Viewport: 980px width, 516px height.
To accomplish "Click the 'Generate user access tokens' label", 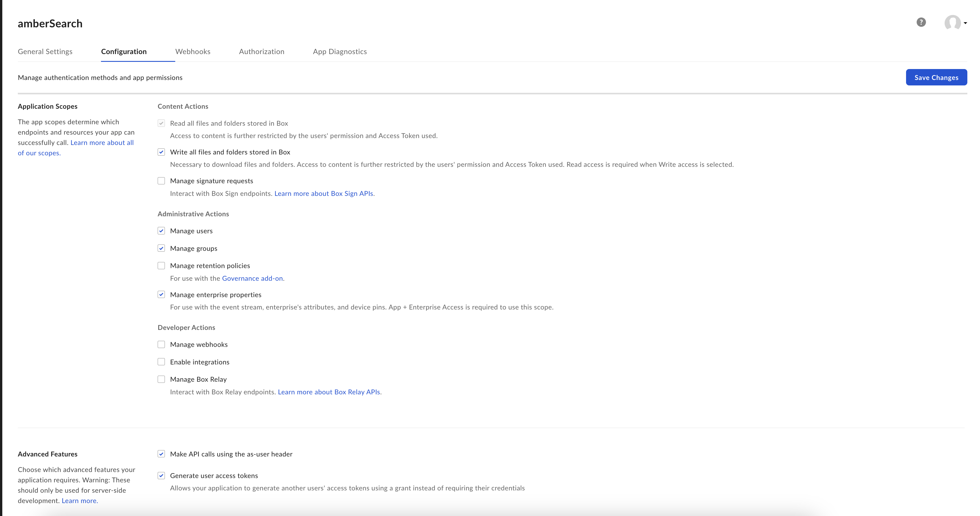I will coord(214,476).
